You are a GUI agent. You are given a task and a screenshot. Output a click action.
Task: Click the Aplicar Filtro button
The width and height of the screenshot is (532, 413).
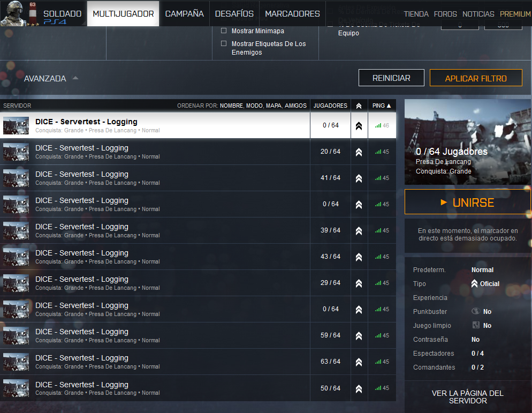click(476, 78)
